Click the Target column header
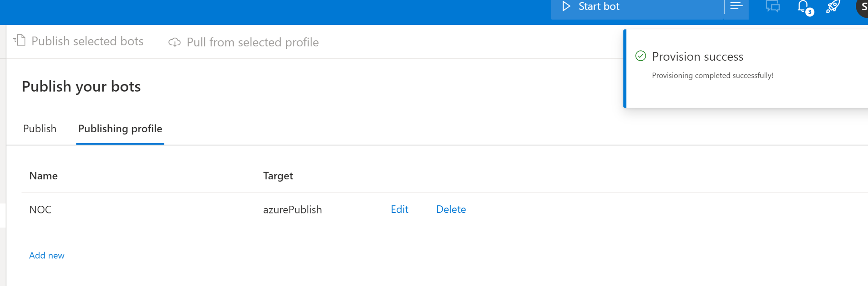 tap(278, 176)
